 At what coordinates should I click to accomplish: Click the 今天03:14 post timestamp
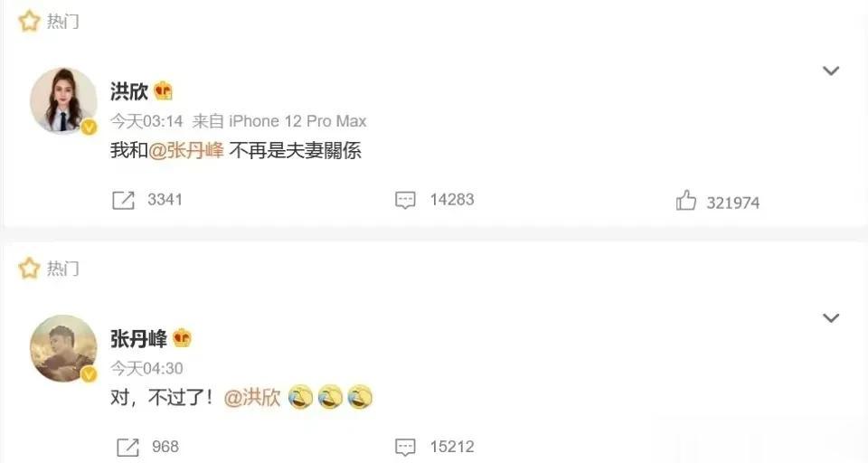146,121
